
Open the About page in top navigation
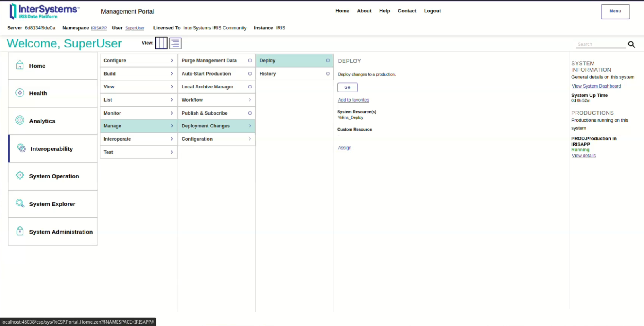(x=364, y=11)
